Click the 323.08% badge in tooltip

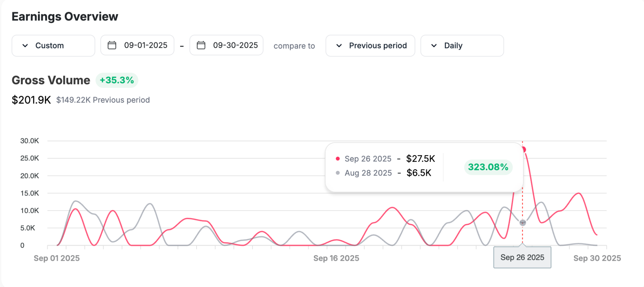click(x=488, y=167)
